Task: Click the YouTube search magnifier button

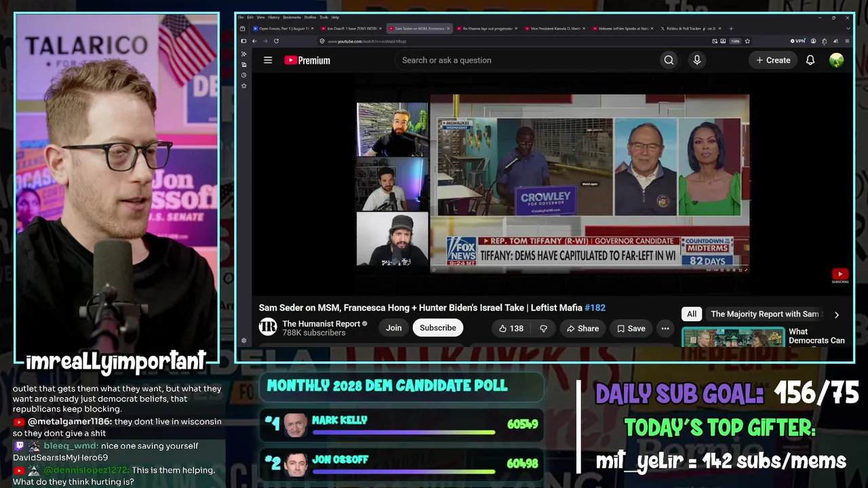Action: pyautogui.click(x=669, y=60)
